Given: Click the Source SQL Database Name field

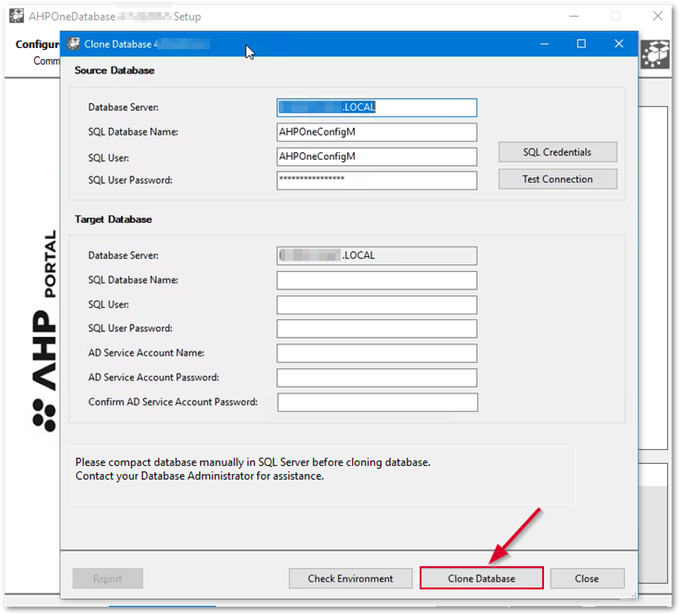Looking at the screenshot, I should 377,132.
